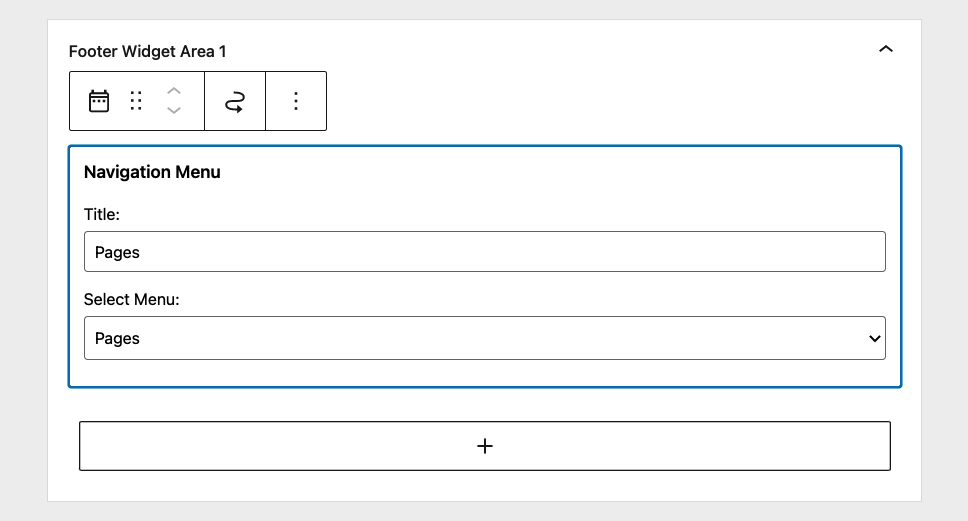Click the Footer Widget Area 1 heading

(x=148, y=51)
